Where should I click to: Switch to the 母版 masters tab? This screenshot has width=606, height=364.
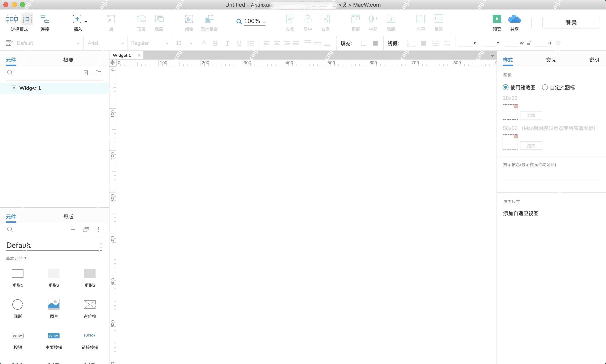coord(68,216)
